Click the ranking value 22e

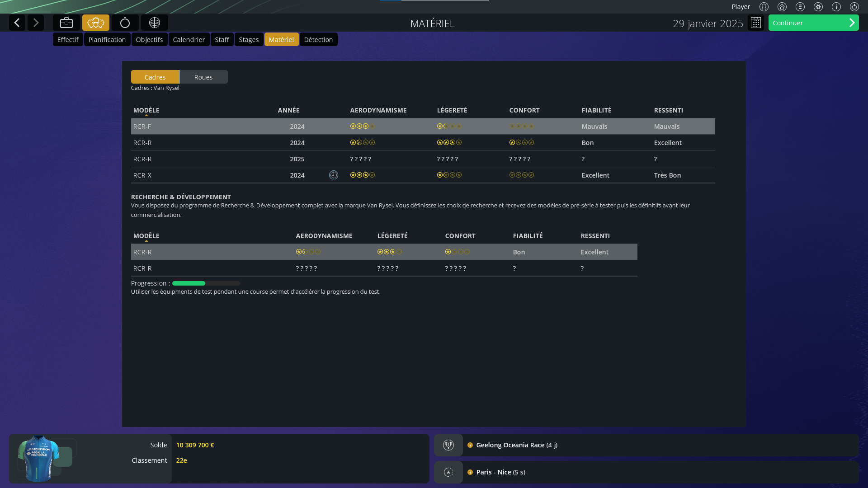[181, 460]
